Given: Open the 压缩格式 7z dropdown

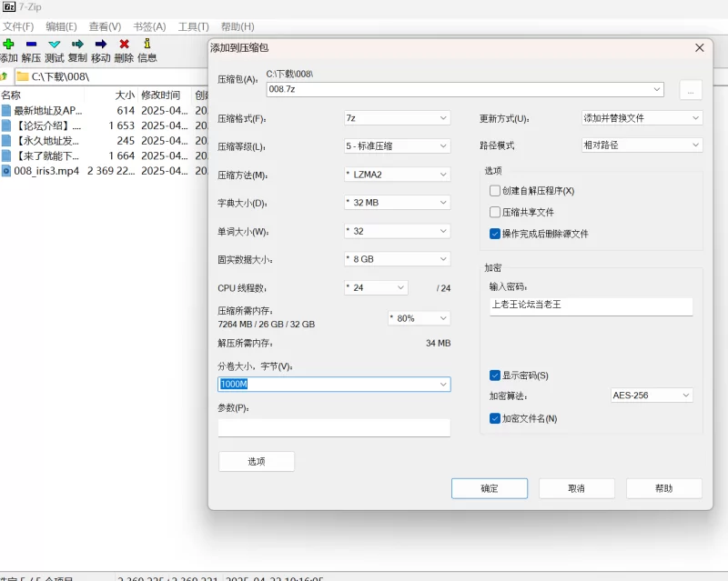Looking at the screenshot, I should coord(397,118).
